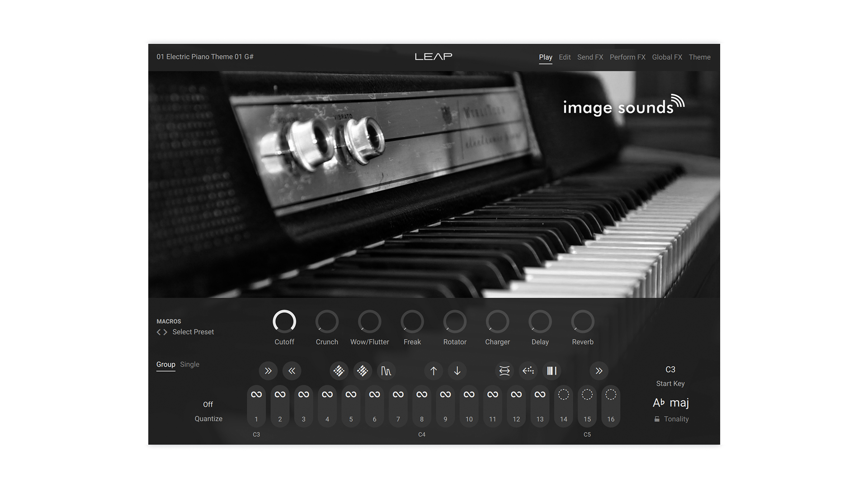The height and width of the screenshot is (488, 868).
Task: Click the stretch pattern icon
Action: point(504,371)
